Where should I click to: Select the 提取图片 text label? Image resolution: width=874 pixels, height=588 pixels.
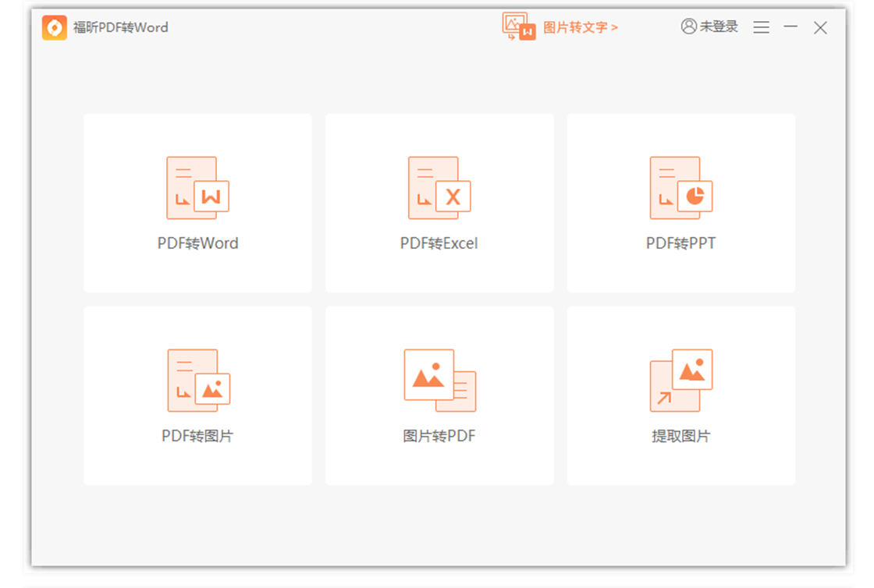coord(680,436)
